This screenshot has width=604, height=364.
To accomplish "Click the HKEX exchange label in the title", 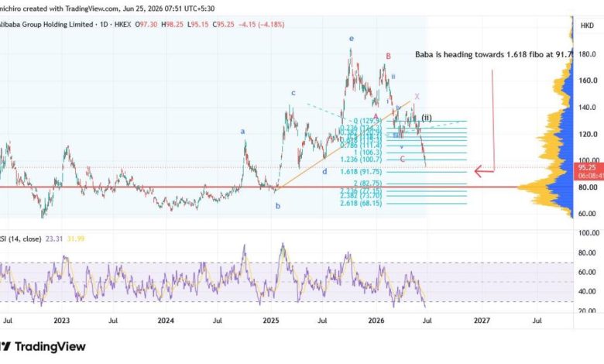I will pos(122,24).
